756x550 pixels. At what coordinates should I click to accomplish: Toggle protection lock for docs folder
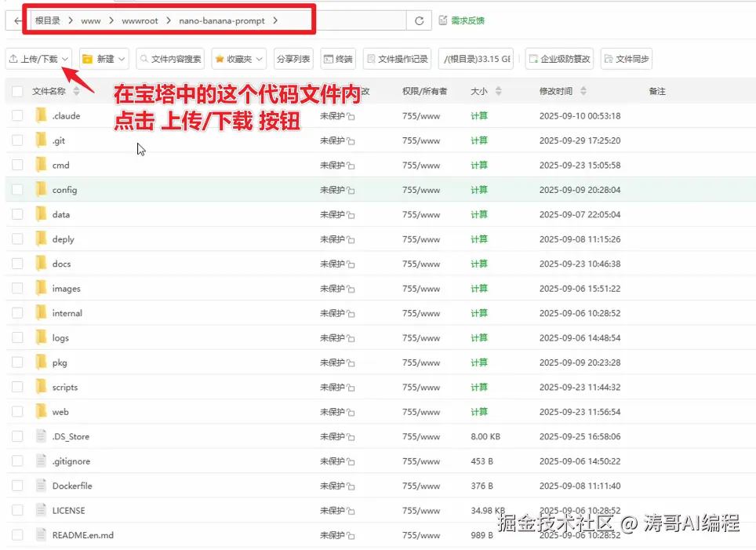click(x=351, y=264)
